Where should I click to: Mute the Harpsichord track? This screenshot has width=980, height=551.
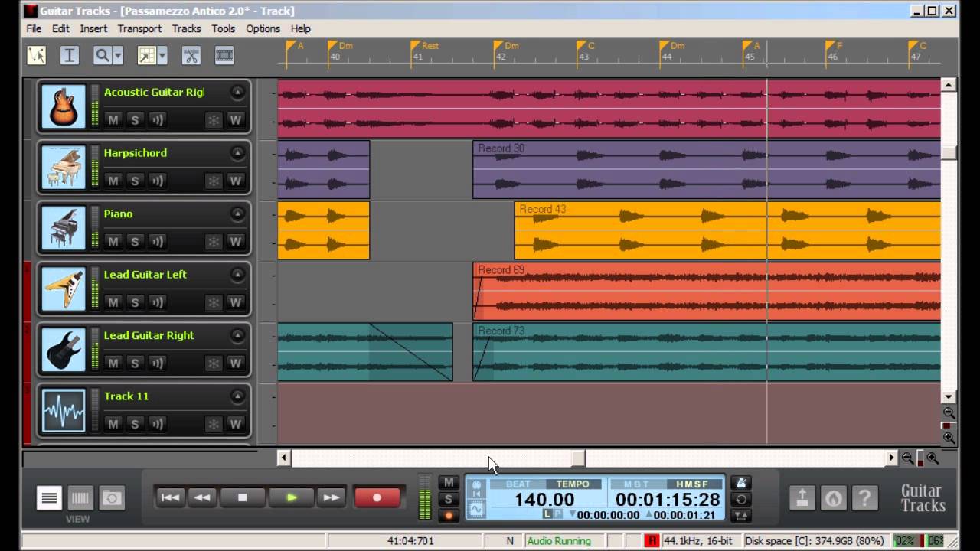click(113, 181)
